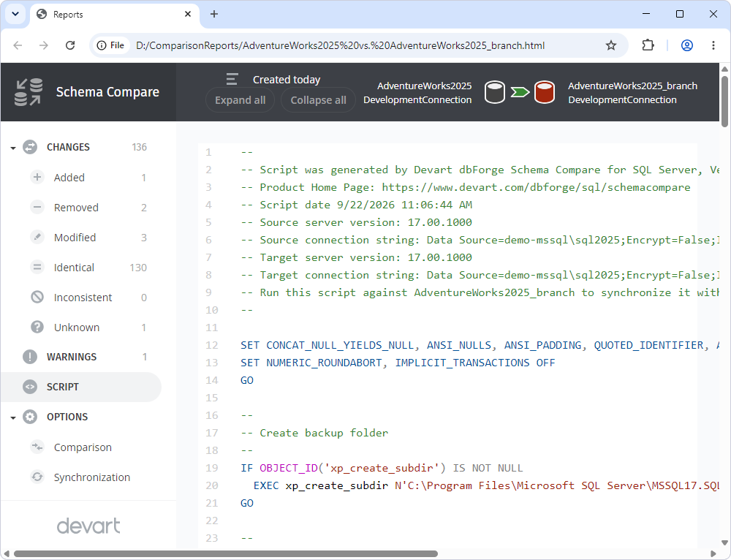The image size is (731, 560).
Task: Click 'Script date 9/22/2026' comment line
Action: point(357,205)
